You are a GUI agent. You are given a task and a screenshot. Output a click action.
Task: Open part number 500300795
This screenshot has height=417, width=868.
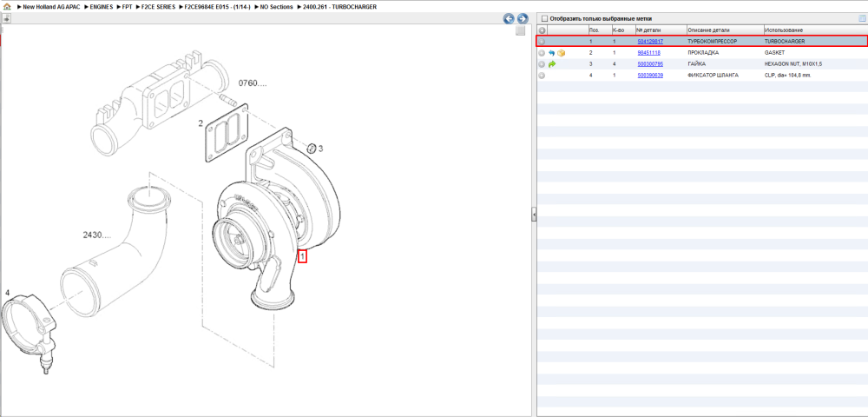coord(650,64)
